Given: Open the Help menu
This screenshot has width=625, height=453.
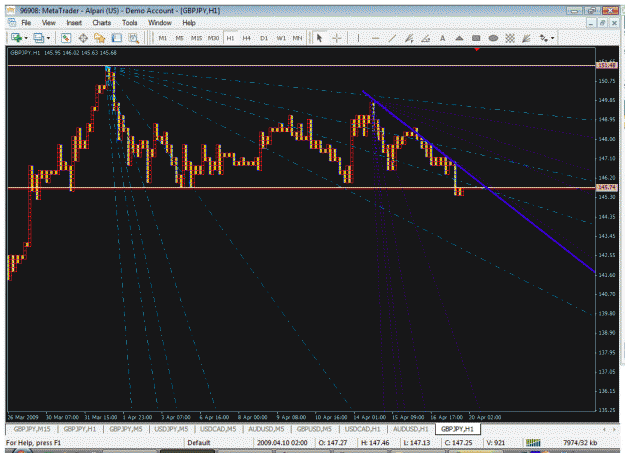Looking at the screenshot, I should coord(189,23).
